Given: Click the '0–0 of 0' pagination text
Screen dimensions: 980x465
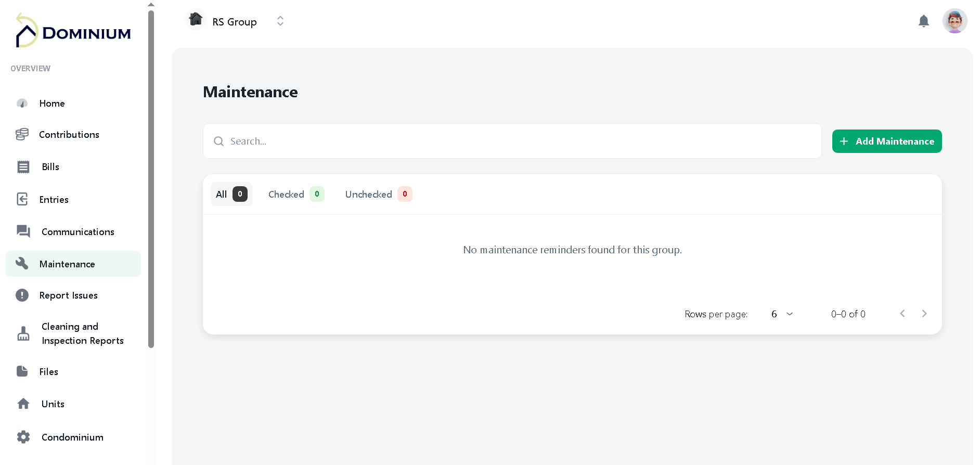Looking at the screenshot, I should tap(848, 314).
